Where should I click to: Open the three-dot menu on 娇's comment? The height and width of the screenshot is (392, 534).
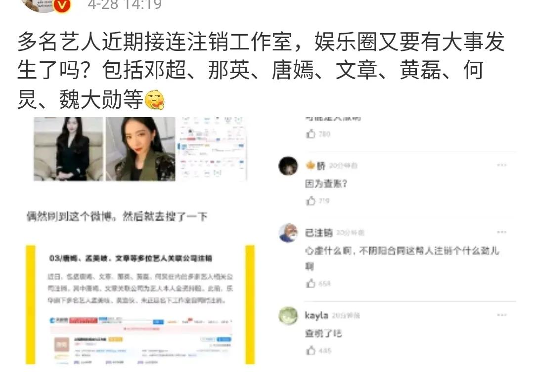pyautogui.click(x=502, y=165)
